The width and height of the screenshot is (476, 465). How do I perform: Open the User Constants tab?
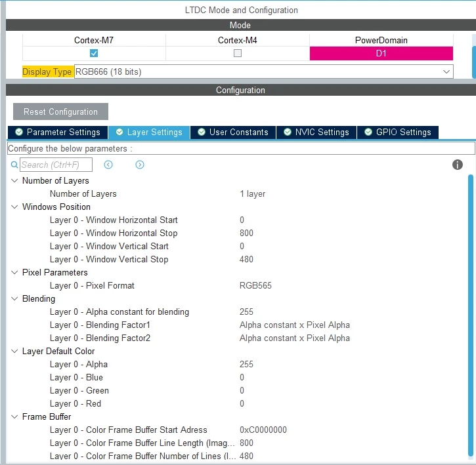(233, 132)
